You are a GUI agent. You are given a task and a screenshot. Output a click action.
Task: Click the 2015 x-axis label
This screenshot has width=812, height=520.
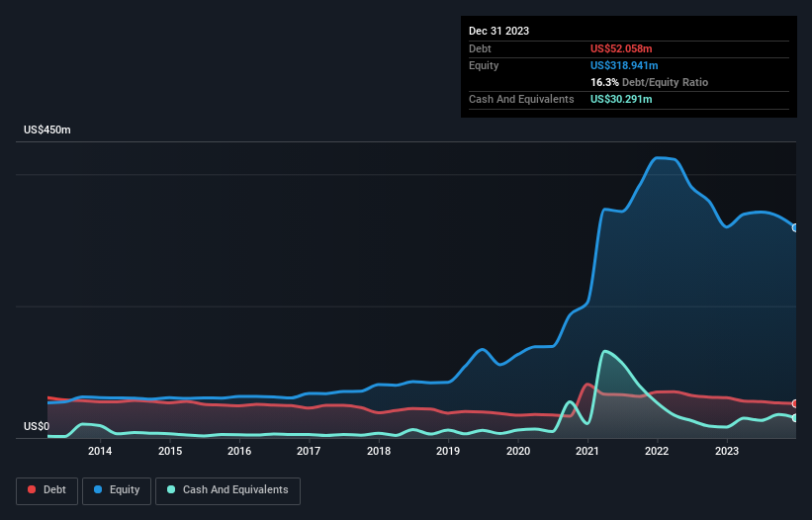[170, 451]
